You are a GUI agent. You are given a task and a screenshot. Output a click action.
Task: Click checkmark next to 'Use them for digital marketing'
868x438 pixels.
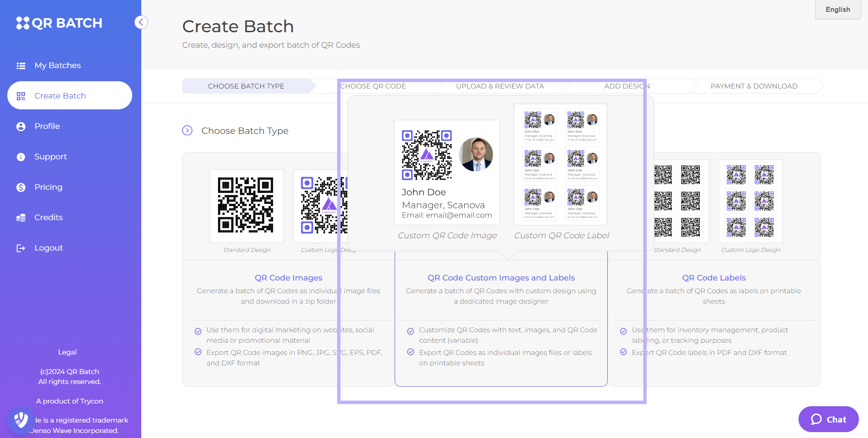point(198,331)
